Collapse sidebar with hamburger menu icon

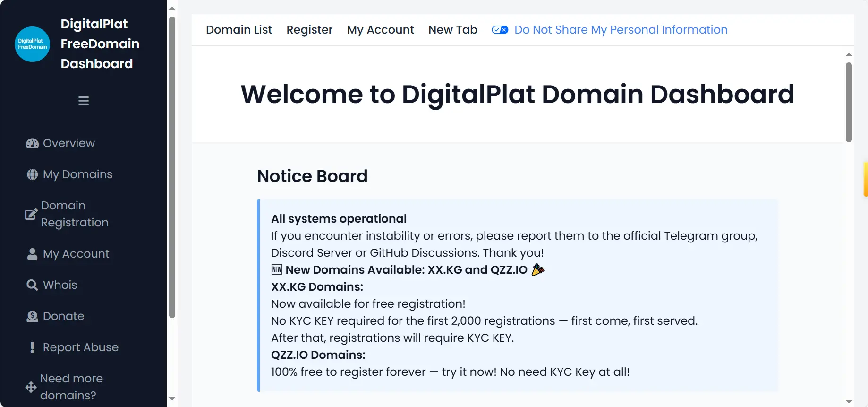click(84, 101)
